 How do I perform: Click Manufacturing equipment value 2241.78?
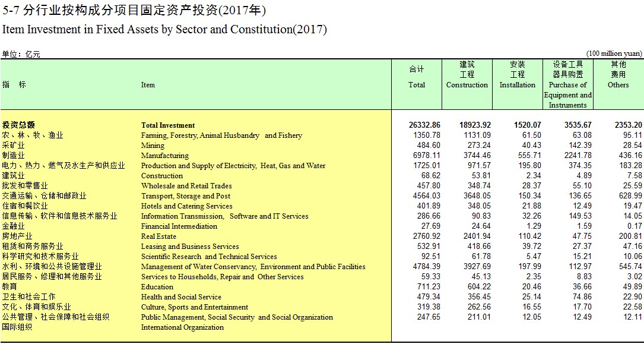[x=578, y=156]
